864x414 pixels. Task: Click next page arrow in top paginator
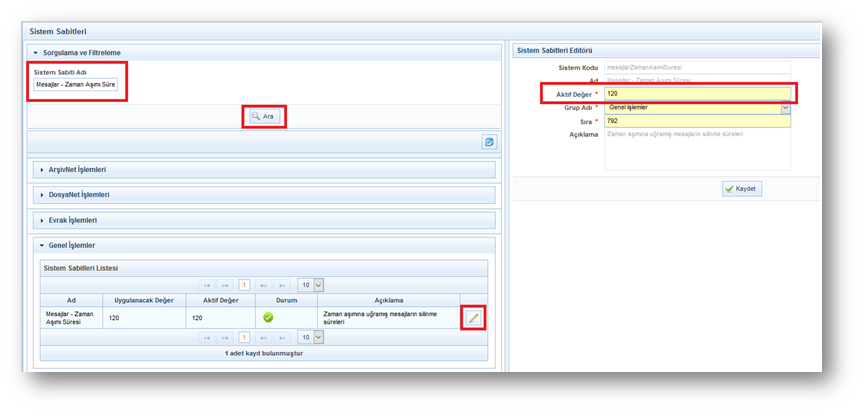(262, 285)
